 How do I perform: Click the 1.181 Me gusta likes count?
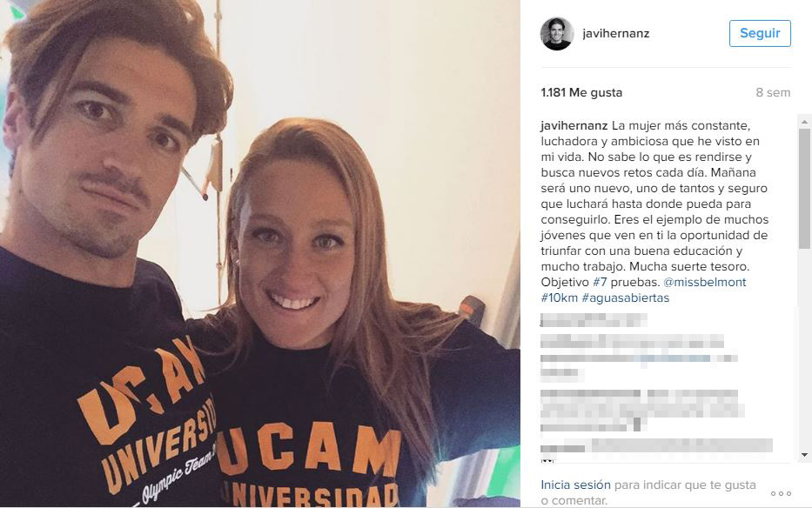(x=581, y=93)
